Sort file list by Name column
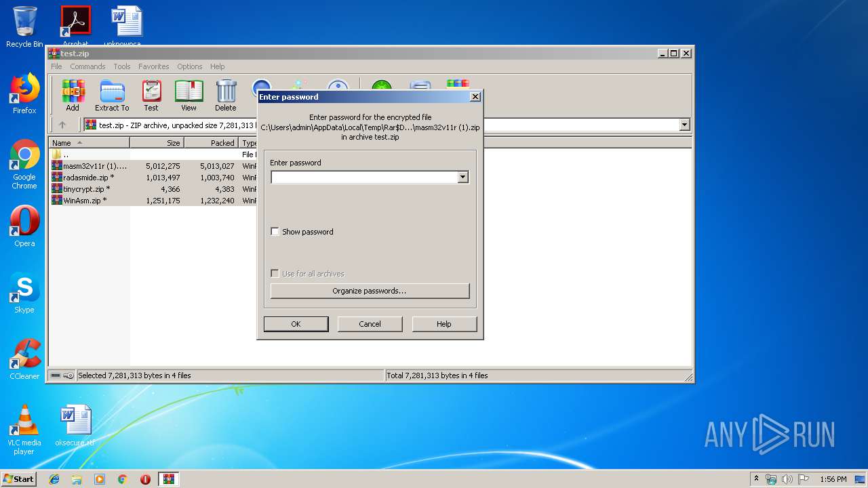Viewport: 868px width, 488px height. (90, 143)
